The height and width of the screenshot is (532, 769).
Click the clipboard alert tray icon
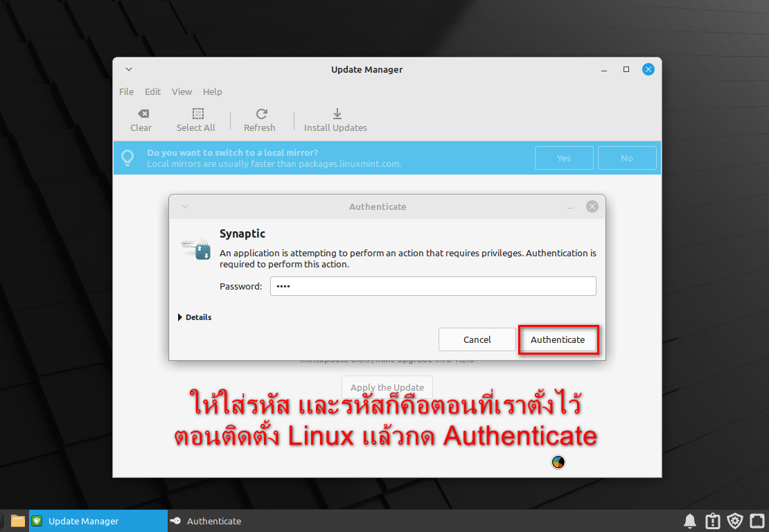click(x=712, y=521)
